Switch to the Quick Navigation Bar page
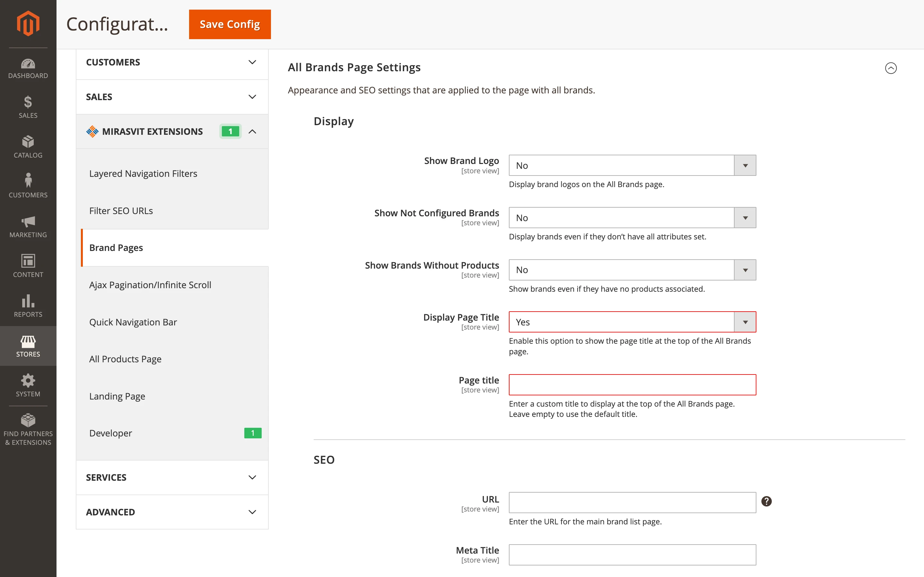The image size is (924, 577). pyautogui.click(x=133, y=322)
